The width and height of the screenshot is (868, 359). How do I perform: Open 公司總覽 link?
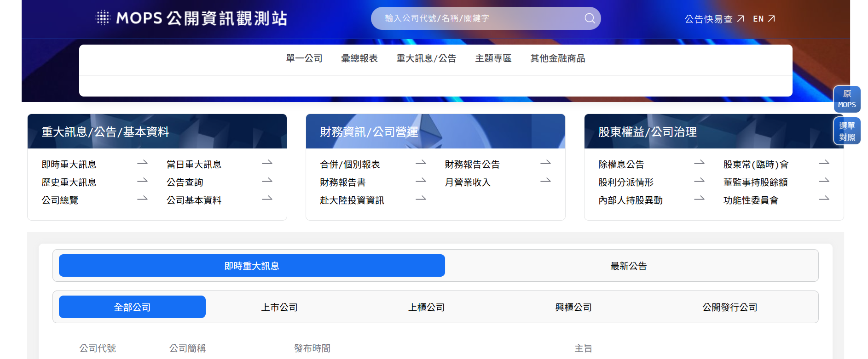pyautogui.click(x=60, y=200)
